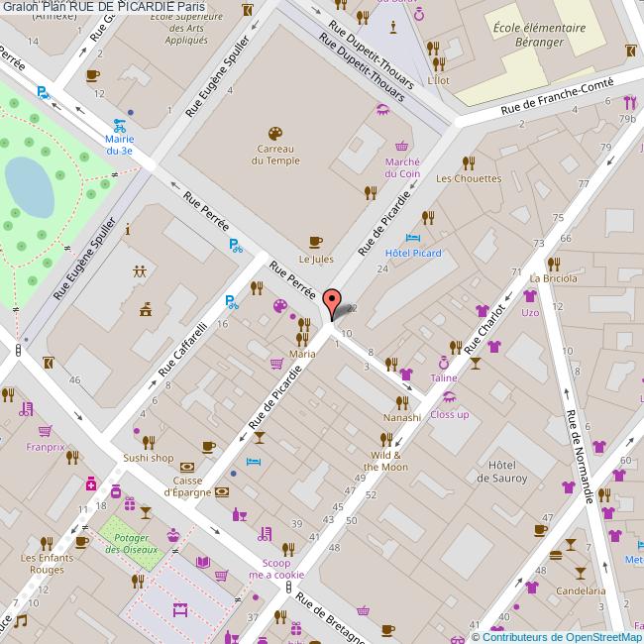This screenshot has height=644, width=644.
Task: Select the Candelaria cocktail glass icon
Action: click(x=581, y=573)
